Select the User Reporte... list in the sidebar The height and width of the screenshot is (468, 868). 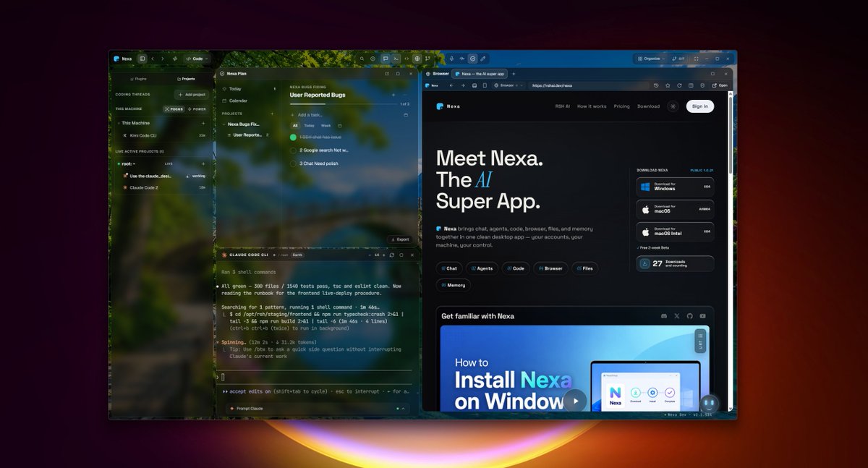click(x=248, y=135)
